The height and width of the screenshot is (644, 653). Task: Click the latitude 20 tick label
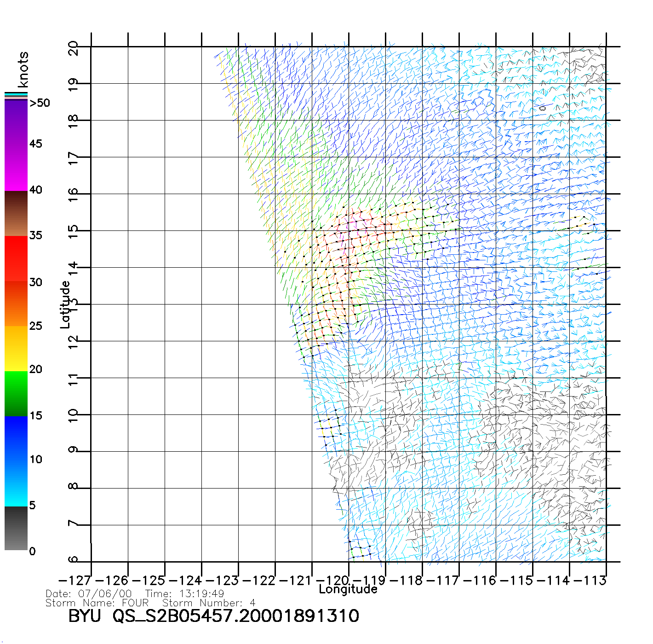click(x=73, y=48)
